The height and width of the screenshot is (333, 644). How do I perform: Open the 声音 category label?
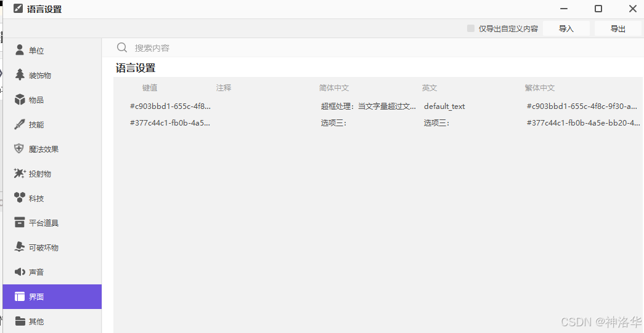point(36,272)
